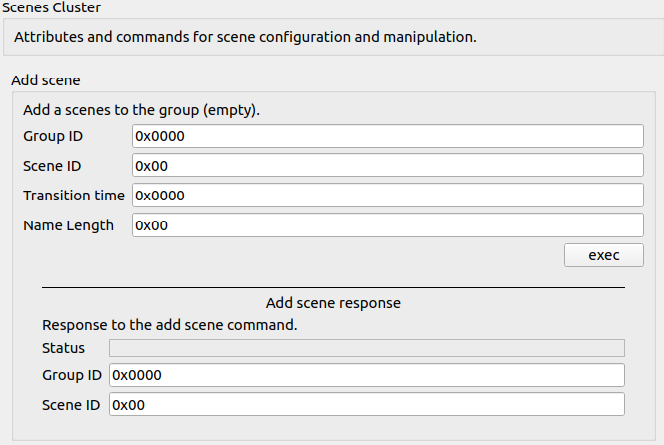
Task: Run the Add scene command with exec
Action: tap(603, 255)
